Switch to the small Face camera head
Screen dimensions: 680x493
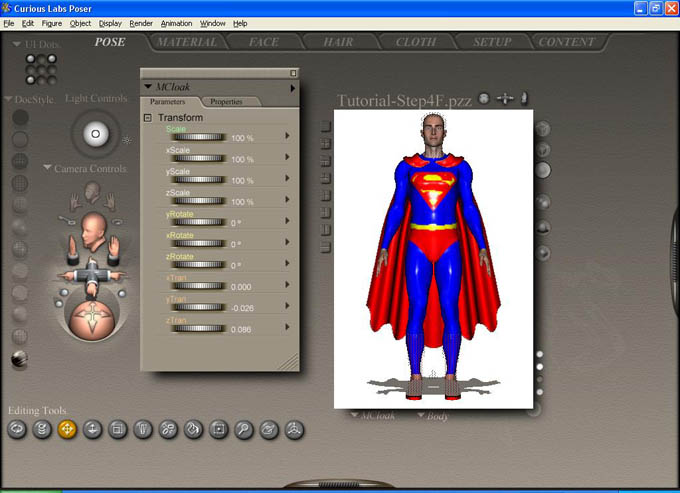coord(92,192)
